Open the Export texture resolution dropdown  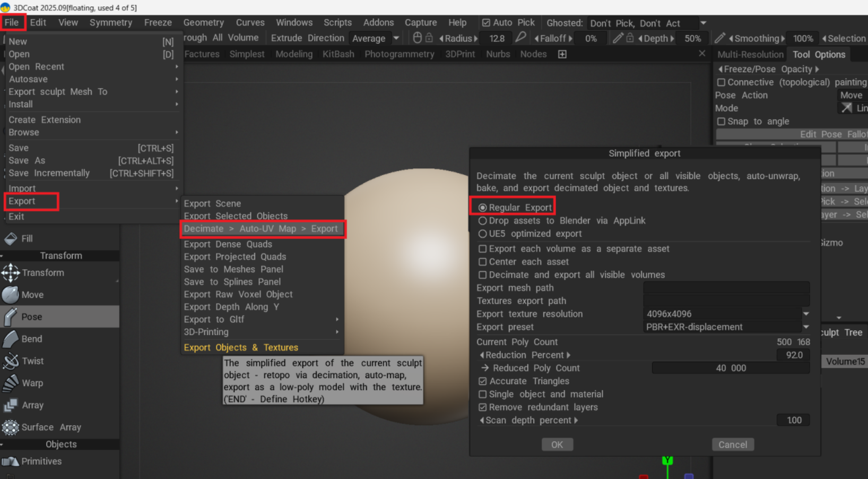point(726,314)
